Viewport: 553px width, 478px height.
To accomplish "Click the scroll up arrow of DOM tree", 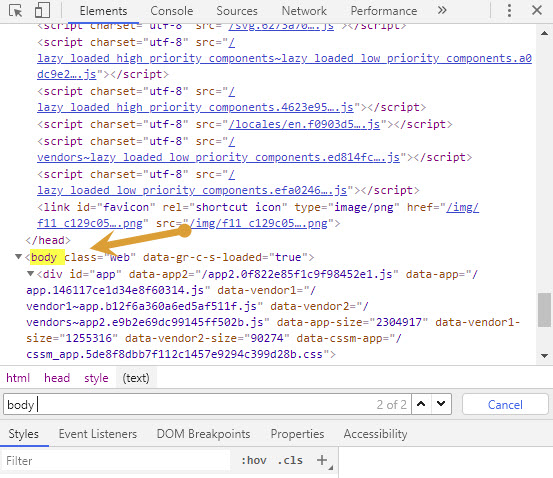I will pos(545,33).
